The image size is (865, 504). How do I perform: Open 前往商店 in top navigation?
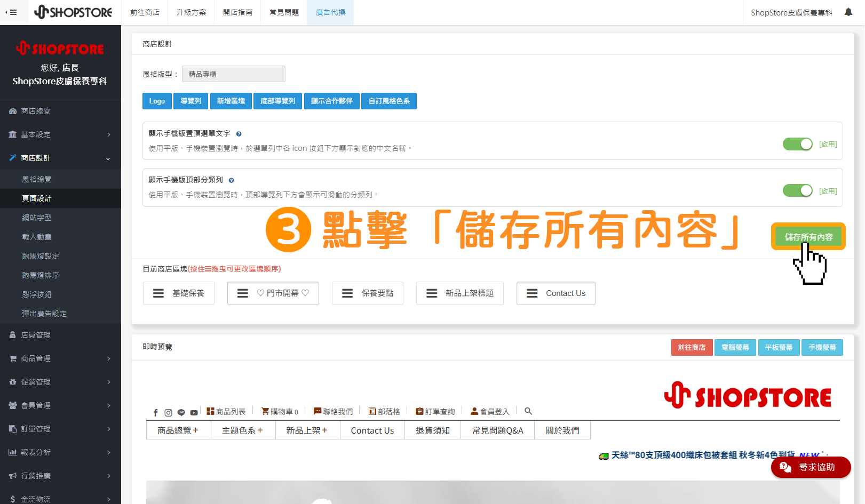pos(145,12)
